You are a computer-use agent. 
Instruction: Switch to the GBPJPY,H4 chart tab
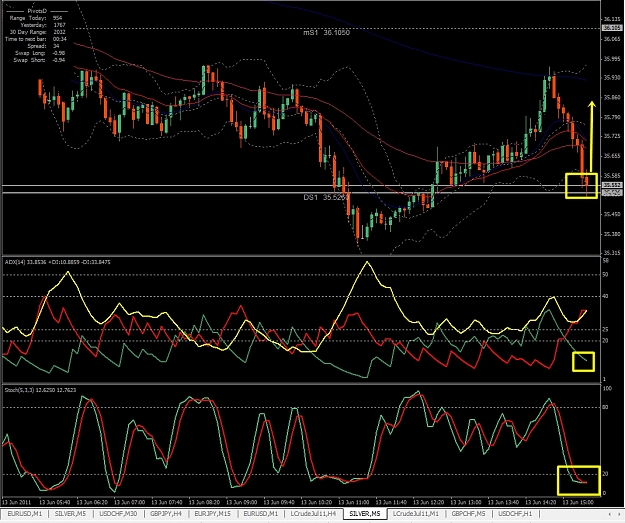point(166,514)
